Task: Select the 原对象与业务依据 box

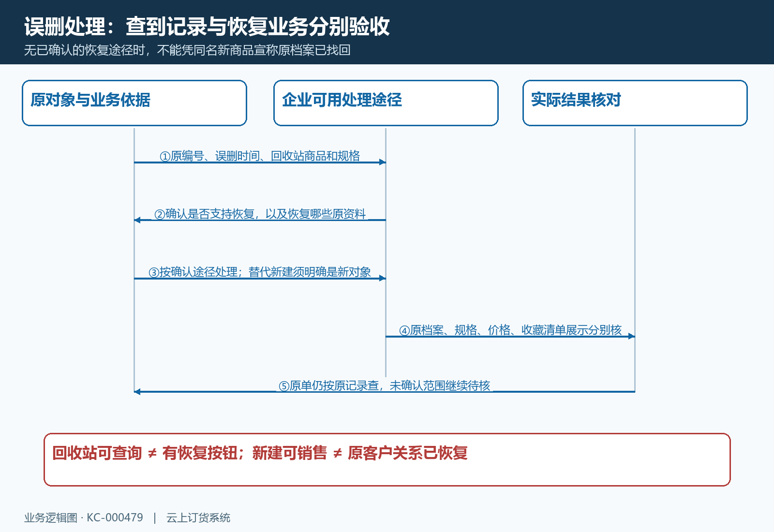Action: tap(134, 103)
